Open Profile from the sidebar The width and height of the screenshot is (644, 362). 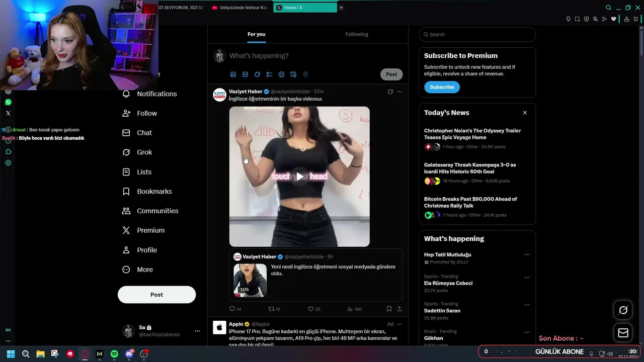point(140,250)
